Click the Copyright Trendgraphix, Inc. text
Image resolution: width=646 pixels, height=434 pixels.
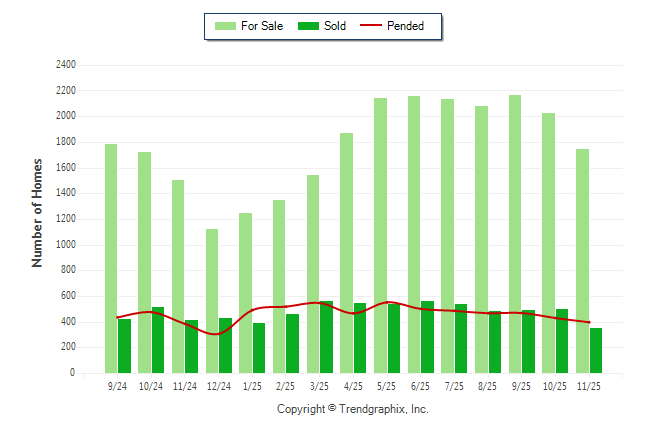pyautogui.click(x=352, y=409)
